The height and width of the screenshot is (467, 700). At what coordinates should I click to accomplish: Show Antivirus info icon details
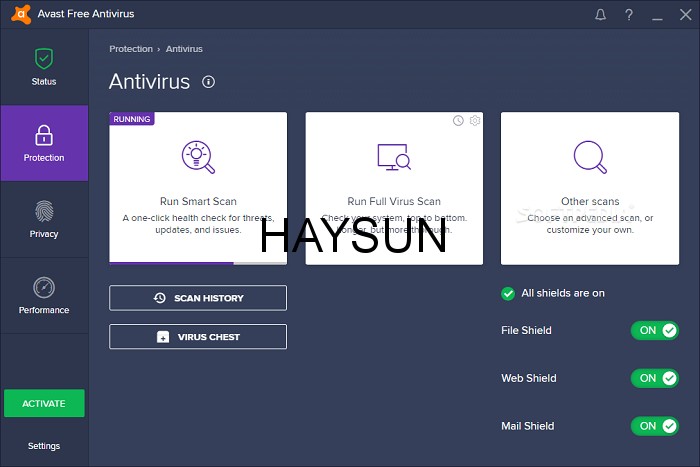click(x=208, y=82)
